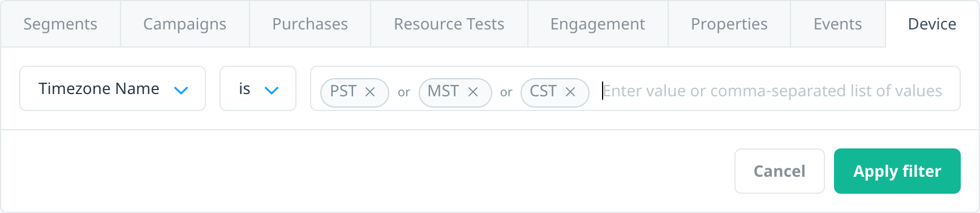Select the Device tab

pos(932,24)
